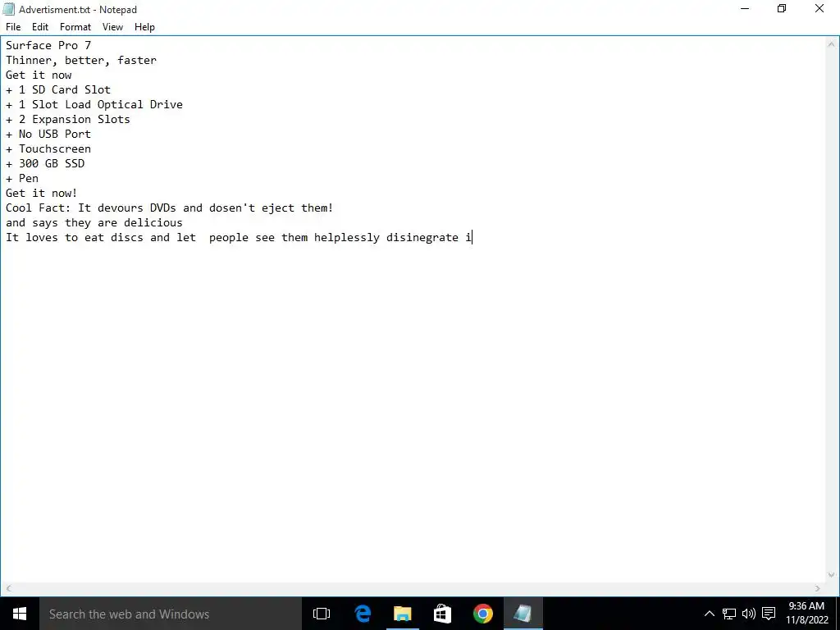Open the network status tray icon
840x630 pixels.
(x=729, y=614)
